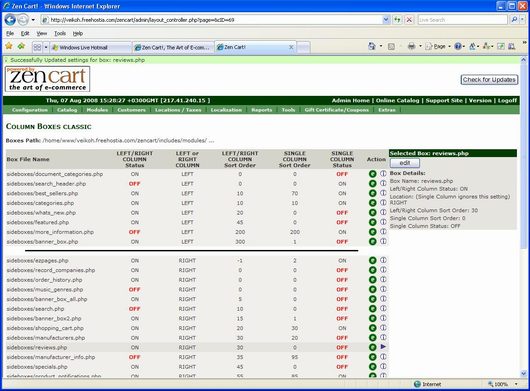Click the Home toolbar icon
Viewport: 530px width, 391px height.
point(372,47)
